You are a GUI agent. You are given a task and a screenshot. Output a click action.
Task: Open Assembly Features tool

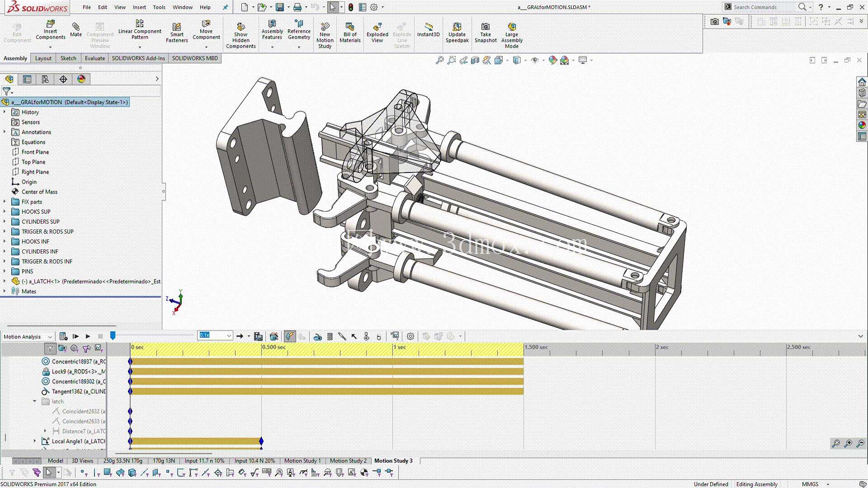tap(272, 30)
